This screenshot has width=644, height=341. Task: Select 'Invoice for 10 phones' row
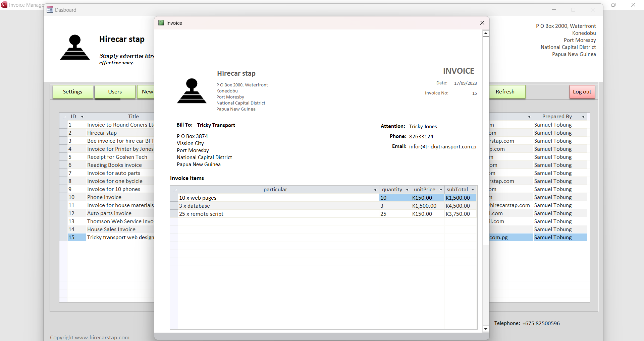pyautogui.click(x=120, y=189)
